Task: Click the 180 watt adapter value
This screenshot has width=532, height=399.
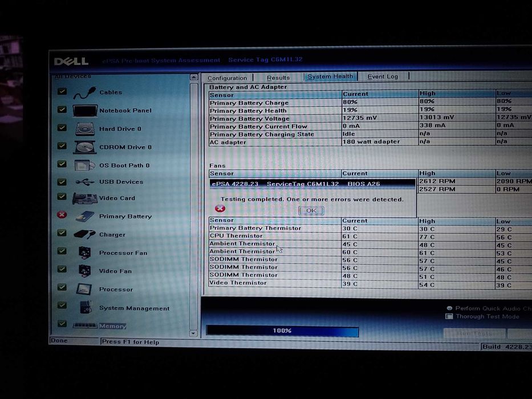Action: 371,141
